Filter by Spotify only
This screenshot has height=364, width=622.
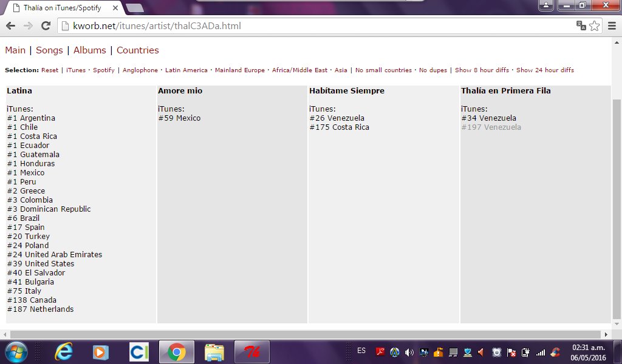click(x=103, y=70)
